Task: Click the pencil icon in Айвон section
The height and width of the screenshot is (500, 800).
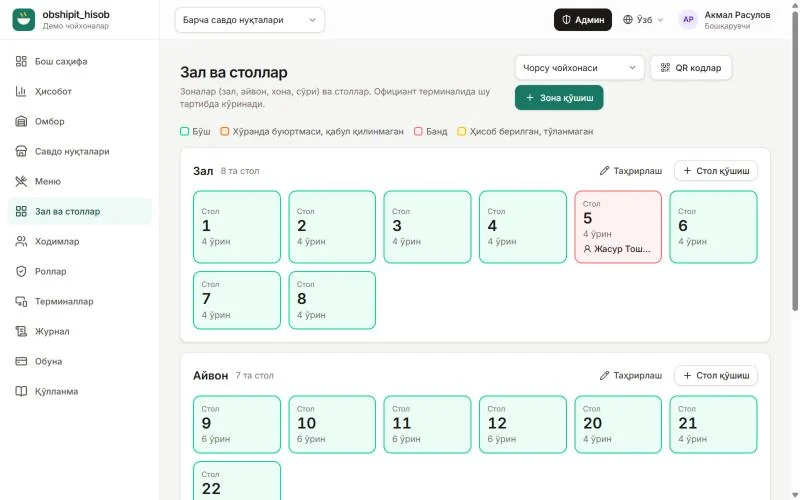Action: tap(605, 376)
